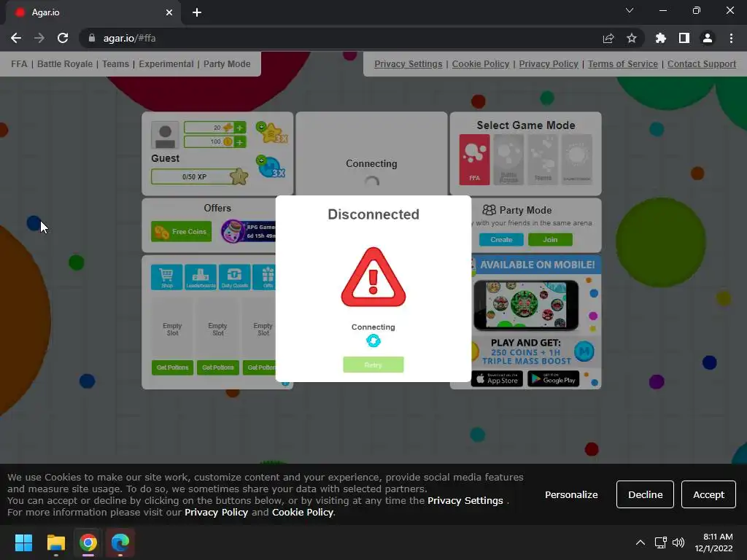Screen dimensions: 747x560
Task: Open Cookie Policy in cookie banner
Action: coord(302,513)
